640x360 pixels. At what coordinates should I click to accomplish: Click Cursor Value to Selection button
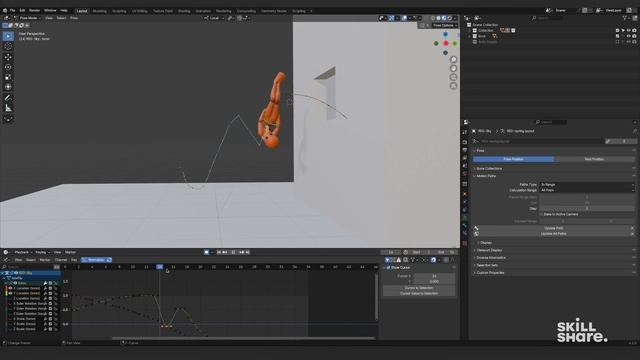(419, 293)
